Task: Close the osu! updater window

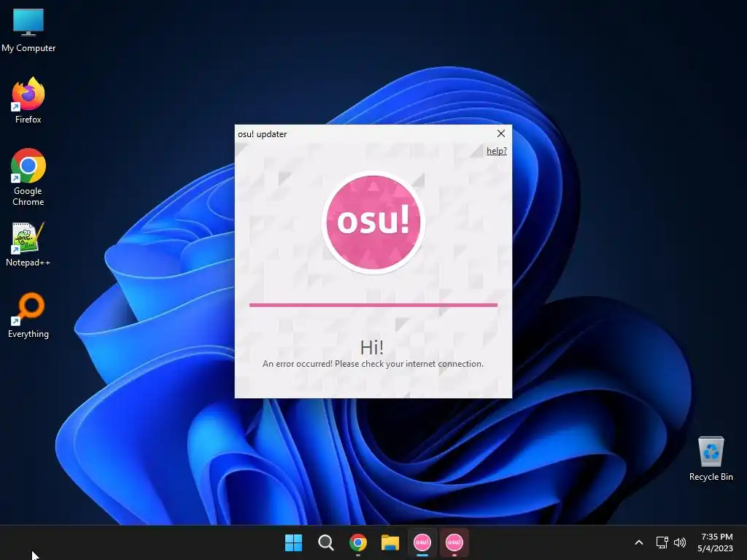Action: tap(500, 134)
